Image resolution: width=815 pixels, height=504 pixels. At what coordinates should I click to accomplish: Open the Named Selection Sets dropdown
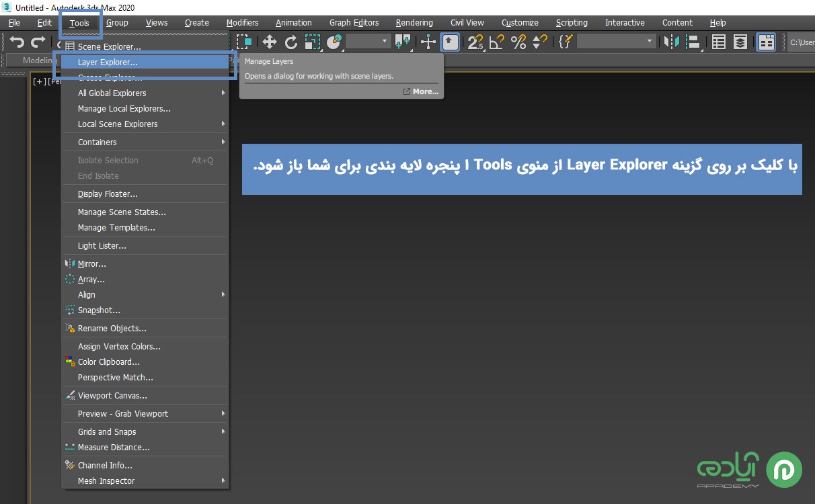coord(616,42)
